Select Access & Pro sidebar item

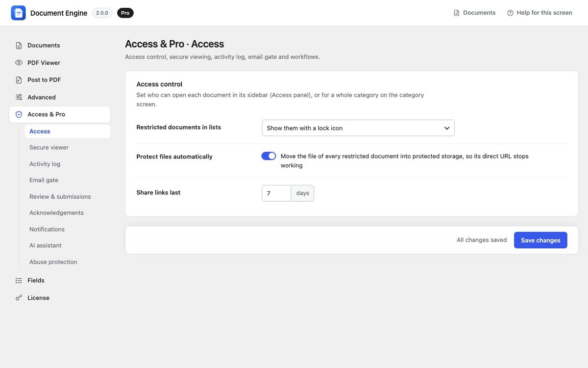(x=60, y=114)
